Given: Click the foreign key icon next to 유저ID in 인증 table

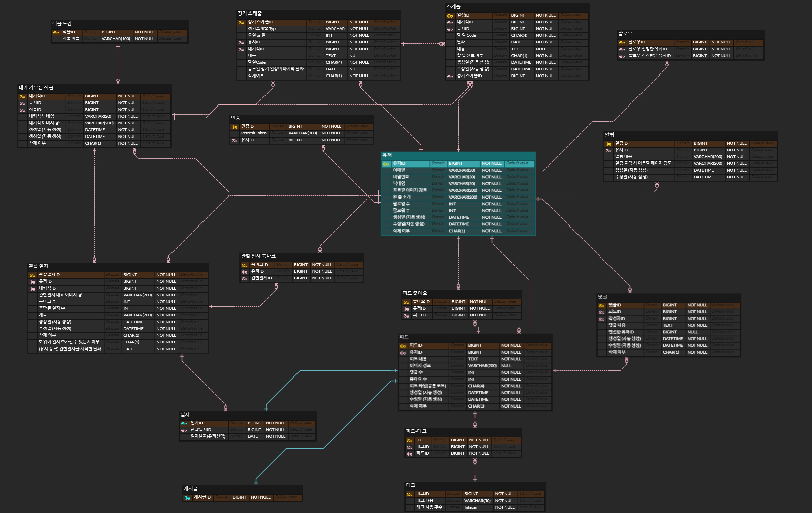Looking at the screenshot, I should pos(235,140).
